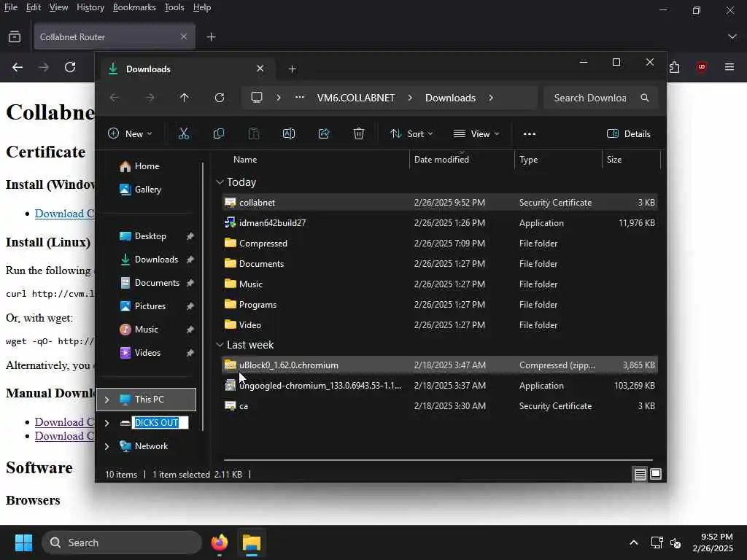Open the View dropdown menu
This screenshot has height=560, width=747.
[x=476, y=134]
